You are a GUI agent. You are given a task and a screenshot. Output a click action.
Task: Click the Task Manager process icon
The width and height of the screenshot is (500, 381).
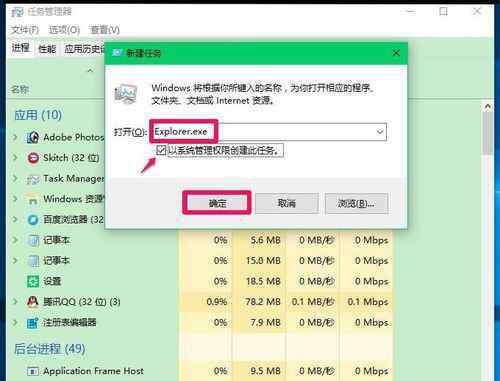tap(33, 179)
